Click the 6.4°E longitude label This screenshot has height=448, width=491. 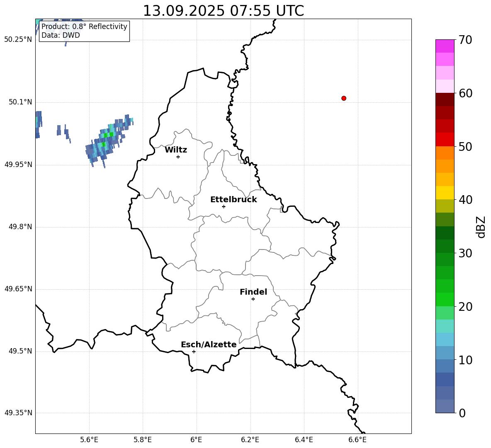(304, 440)
